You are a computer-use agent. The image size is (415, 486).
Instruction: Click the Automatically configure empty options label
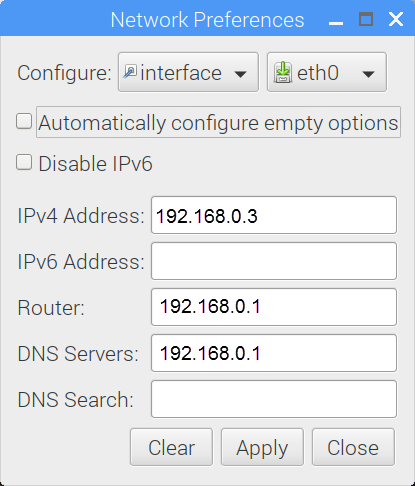(218, 123)
